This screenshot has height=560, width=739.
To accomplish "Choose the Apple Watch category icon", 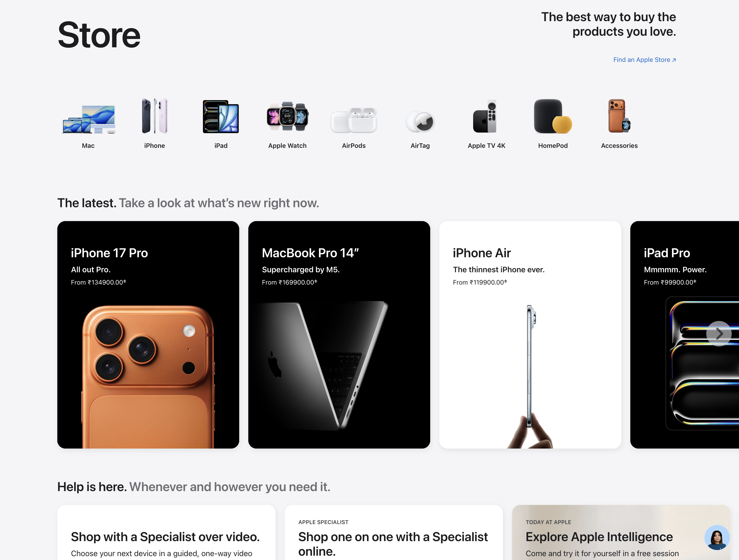I will point(287,117).
